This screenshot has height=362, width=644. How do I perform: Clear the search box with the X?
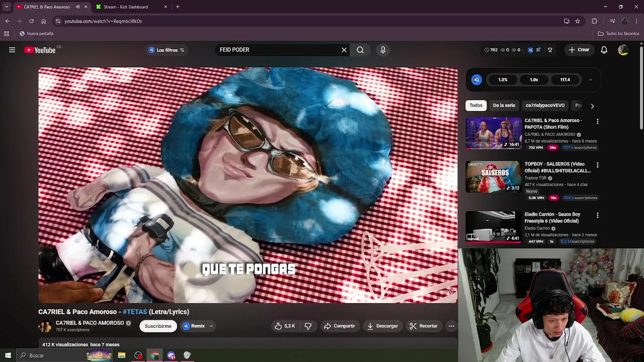[344, 50]
